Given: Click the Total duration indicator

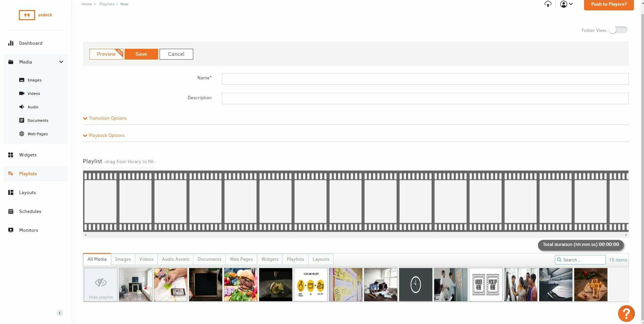Looking at the screenshot, I should click(581, 245).
